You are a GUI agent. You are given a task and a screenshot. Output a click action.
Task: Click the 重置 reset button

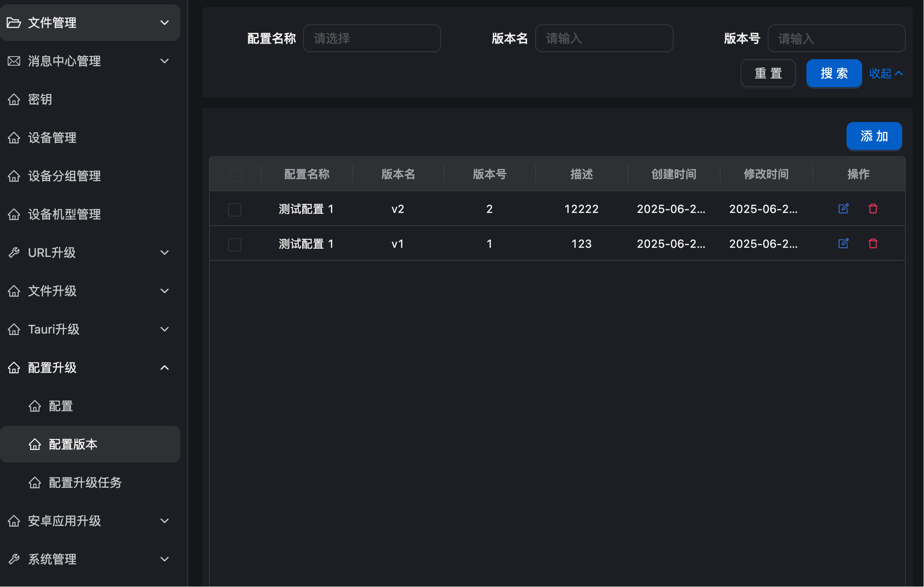click(768, 73)
